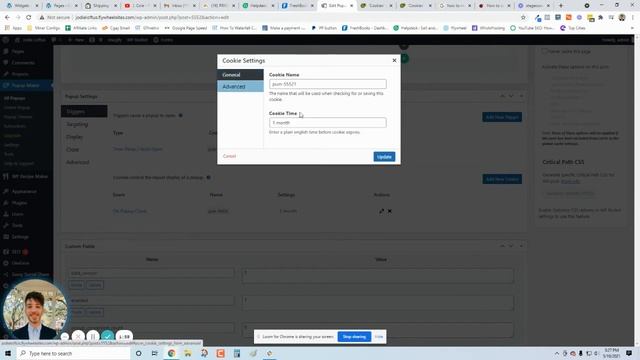Close the Cookie Settings dialog
This screenshot has width=640, height=360.
coord(394,60)
